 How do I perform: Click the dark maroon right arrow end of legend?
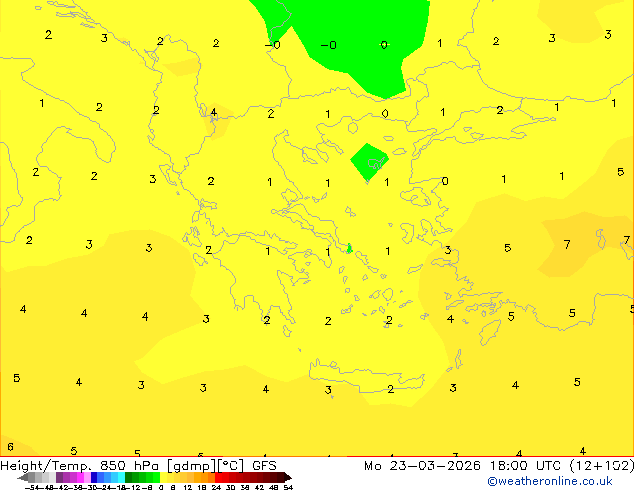tap(287, 478)
